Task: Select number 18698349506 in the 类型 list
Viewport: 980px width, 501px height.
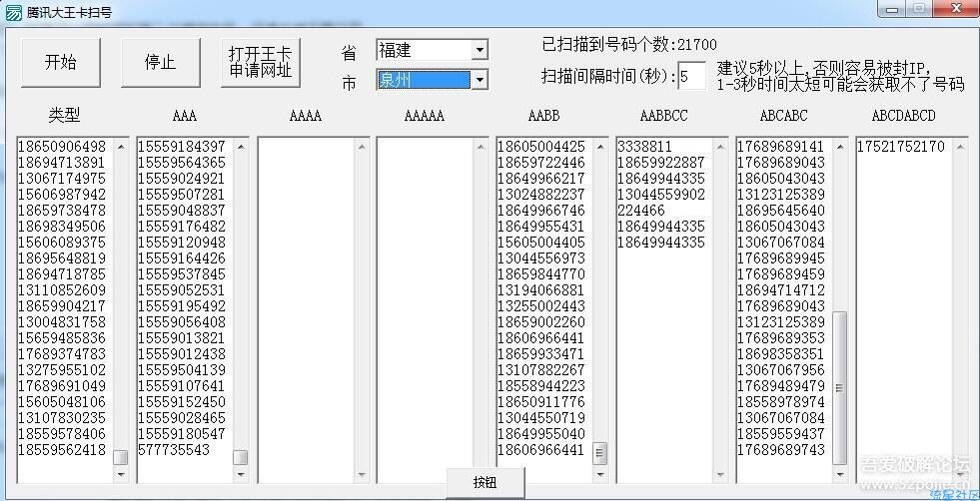Action: click(62, 227)
